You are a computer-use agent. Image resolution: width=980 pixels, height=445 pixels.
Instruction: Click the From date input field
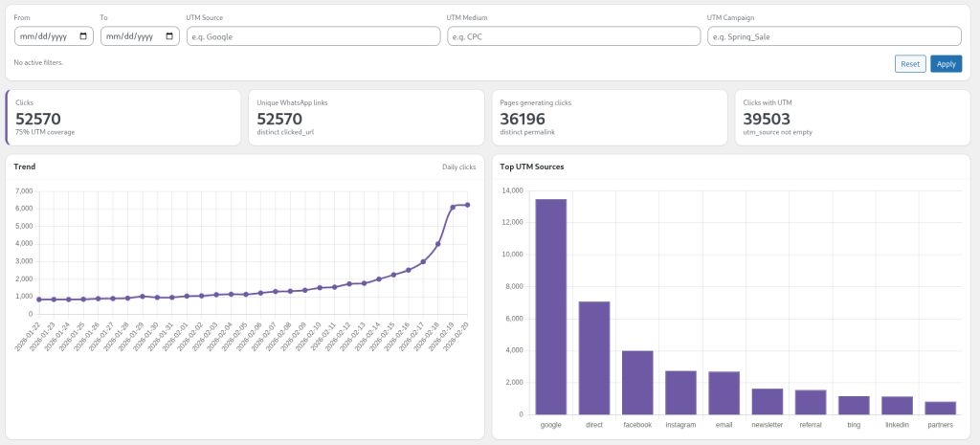pyautogui.click(x=43, y=36)
